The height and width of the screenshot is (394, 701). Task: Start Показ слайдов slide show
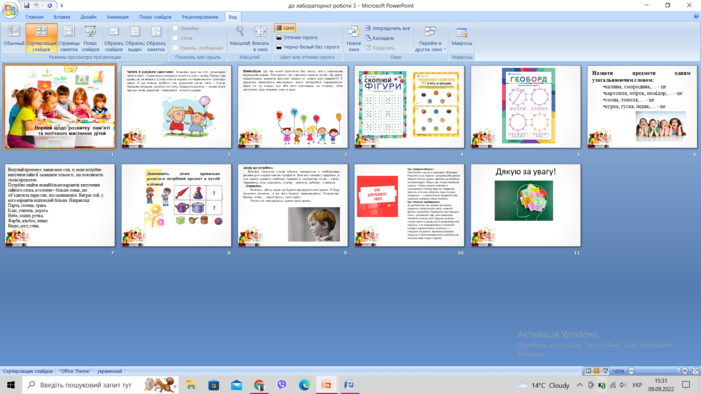(90, 38)
